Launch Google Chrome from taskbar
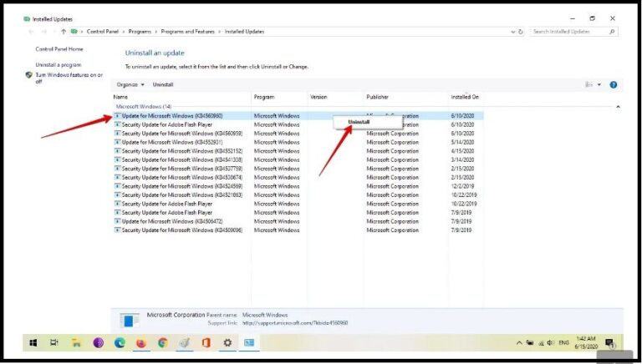 163,343
